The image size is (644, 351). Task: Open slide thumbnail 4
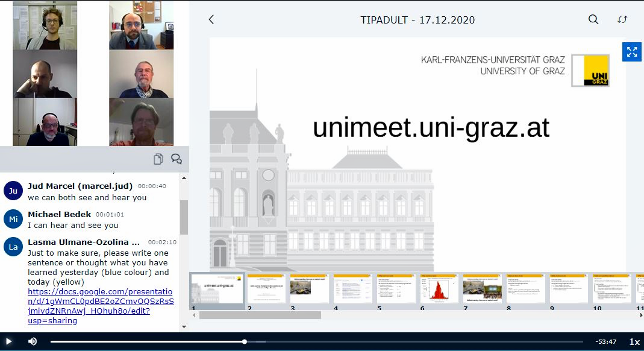coord(352,289)
